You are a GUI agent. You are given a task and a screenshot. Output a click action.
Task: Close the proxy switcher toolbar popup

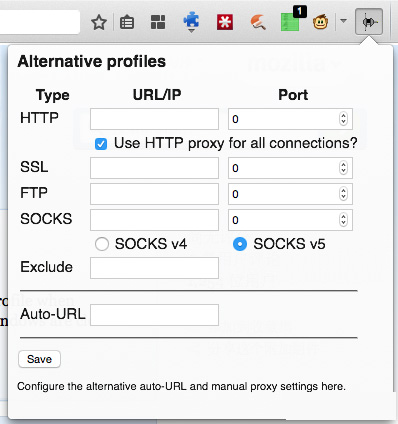[x=369, y=22]
